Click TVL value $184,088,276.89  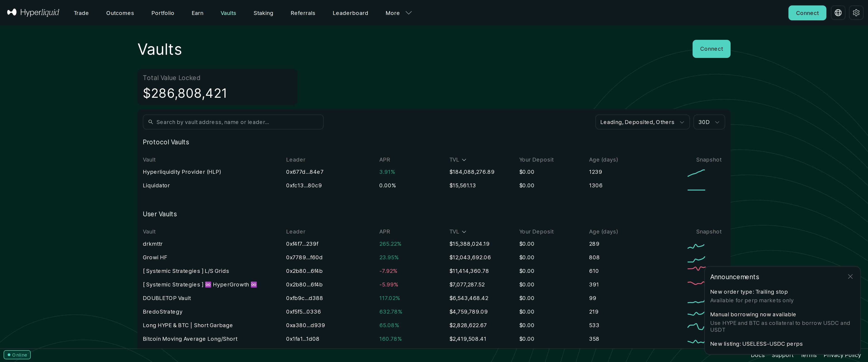[472, 172]
